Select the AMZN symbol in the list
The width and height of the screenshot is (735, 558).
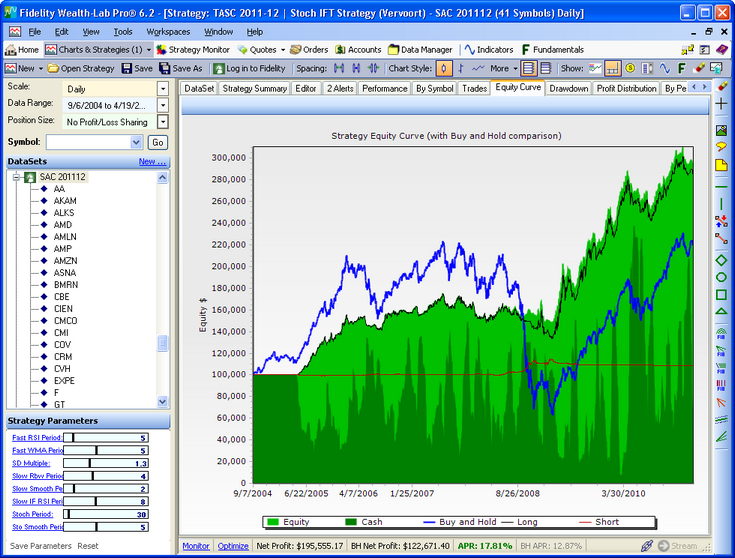coord(66,260)
